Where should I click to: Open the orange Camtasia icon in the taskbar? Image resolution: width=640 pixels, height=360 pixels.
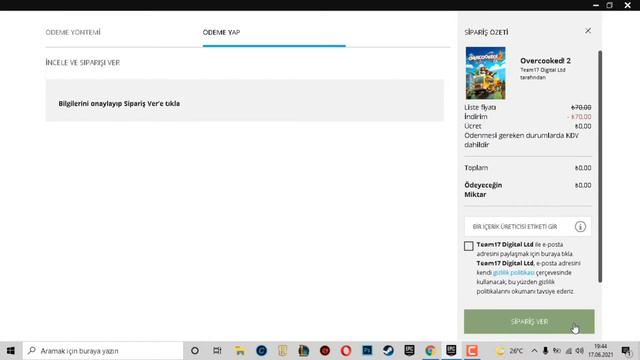click(x=472, y=351)
